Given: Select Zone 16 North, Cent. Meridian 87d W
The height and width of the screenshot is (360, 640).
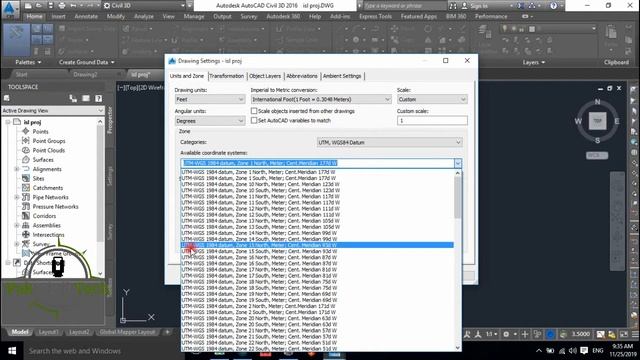Looking at the screenshot, I should [x=317, y=257].
